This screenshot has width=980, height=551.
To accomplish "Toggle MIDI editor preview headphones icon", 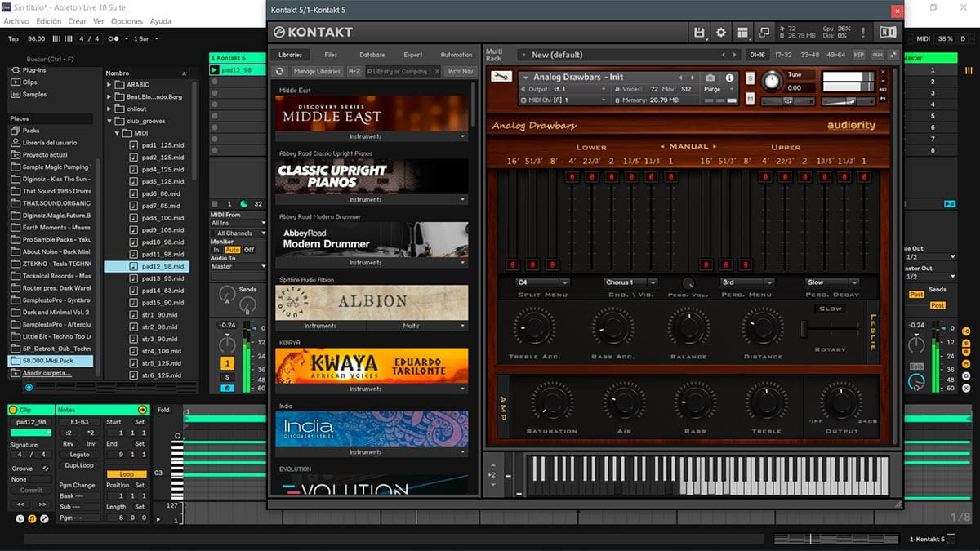I will (x=177, y=437).
